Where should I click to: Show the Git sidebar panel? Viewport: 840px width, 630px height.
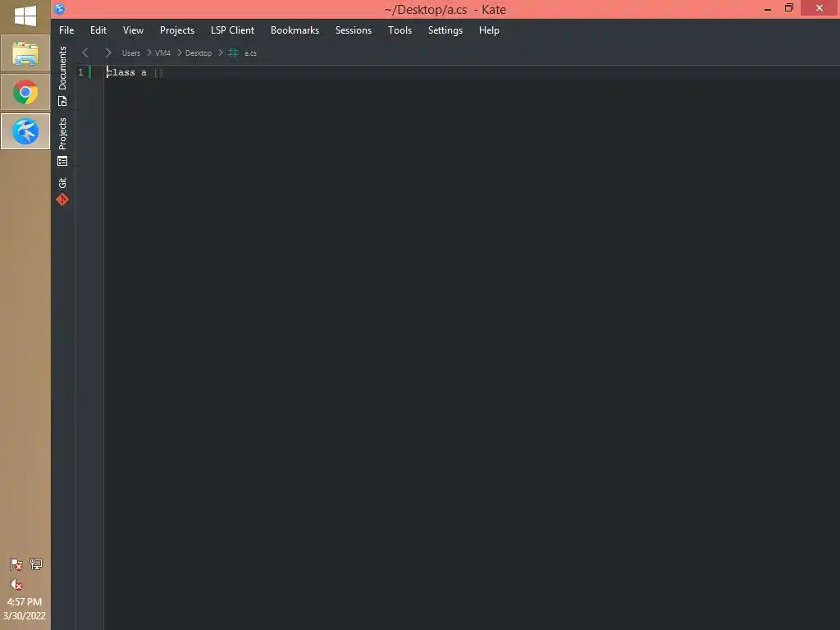(62, 191)
